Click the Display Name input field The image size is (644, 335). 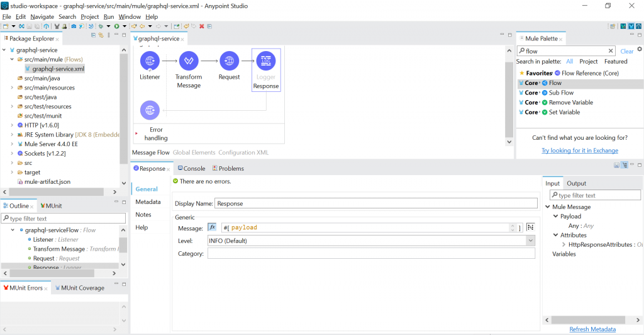(x=376, y=203)
